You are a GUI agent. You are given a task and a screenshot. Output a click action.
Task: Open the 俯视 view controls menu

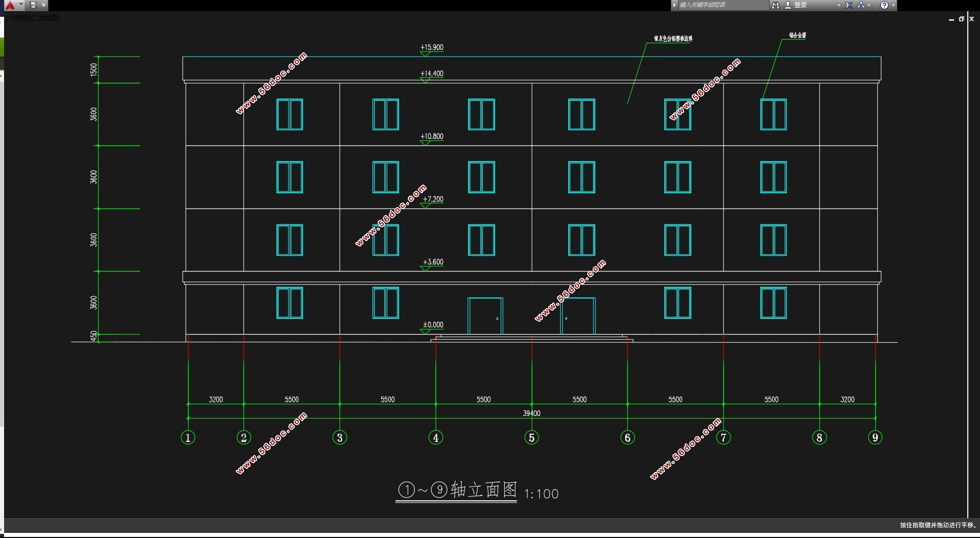[x=22, y=18]
